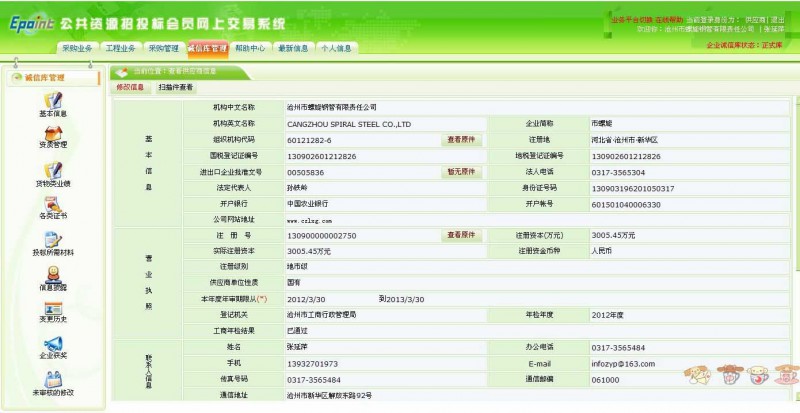Screen dimensions: 800x413
Task: View original for 组织机构代码 row
Action: tap(461, 140)
